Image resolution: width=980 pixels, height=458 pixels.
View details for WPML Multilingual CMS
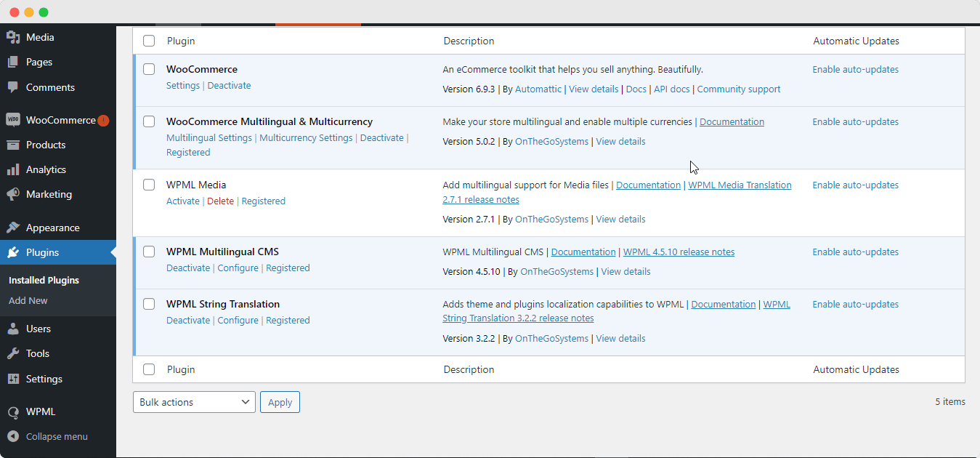pos(625,271)
